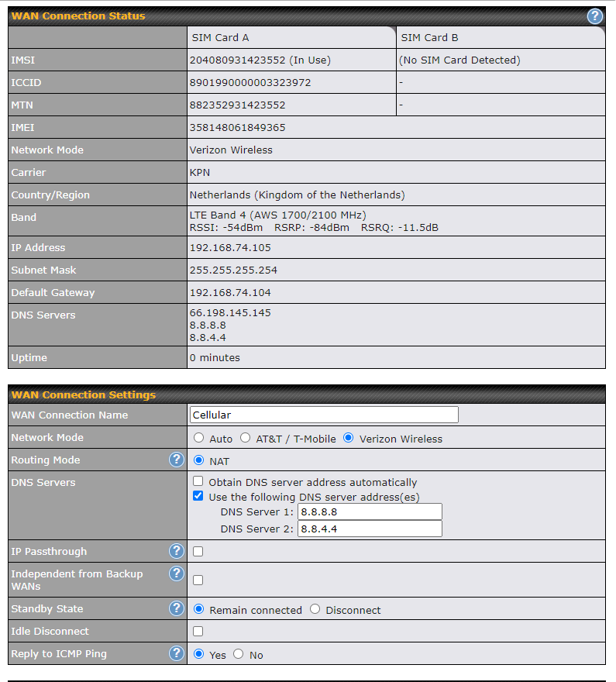Click Subnet Mask 255.255.255.254
The width and height of the screenshot is (616, 682).
pos(233,270)
